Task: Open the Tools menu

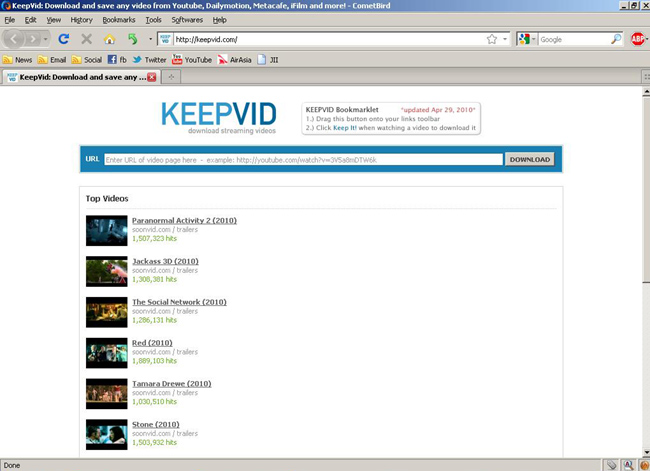Action: (x=153, y=20)
